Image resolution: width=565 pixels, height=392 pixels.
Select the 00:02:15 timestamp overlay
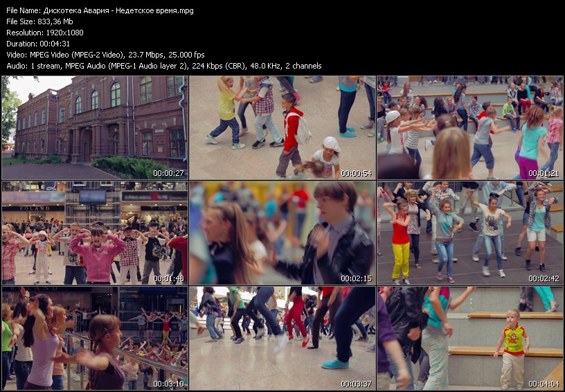[x=355, y=278]
